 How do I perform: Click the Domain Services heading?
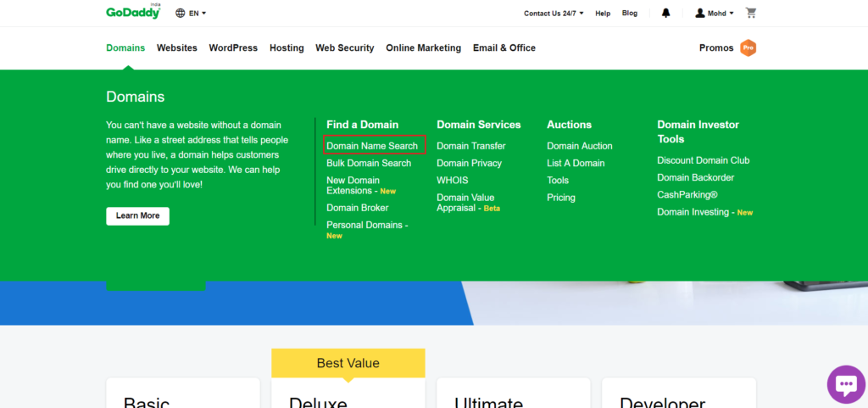click(479, 125)
